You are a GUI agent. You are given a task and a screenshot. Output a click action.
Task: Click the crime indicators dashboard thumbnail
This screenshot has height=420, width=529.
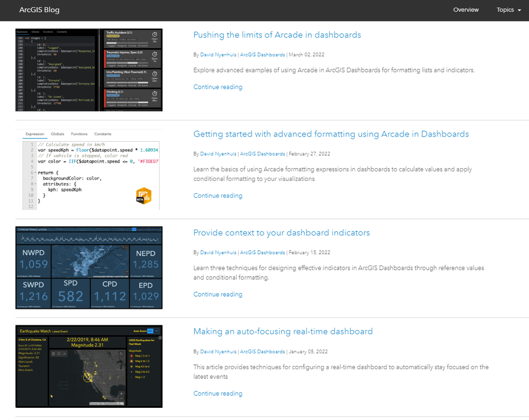coord(89,268)
